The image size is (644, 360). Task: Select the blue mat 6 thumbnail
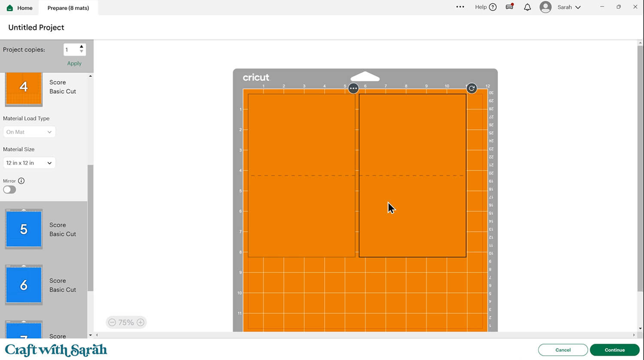click(24, 285)
